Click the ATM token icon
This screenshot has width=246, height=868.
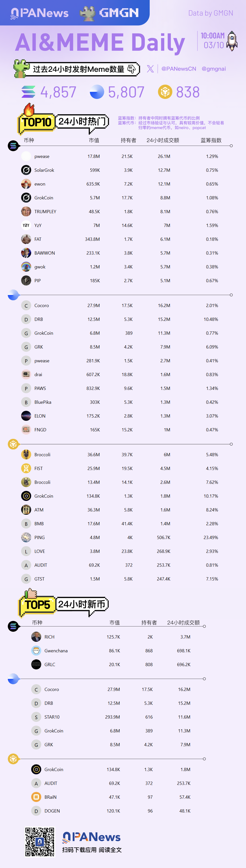tap(26, 510)
